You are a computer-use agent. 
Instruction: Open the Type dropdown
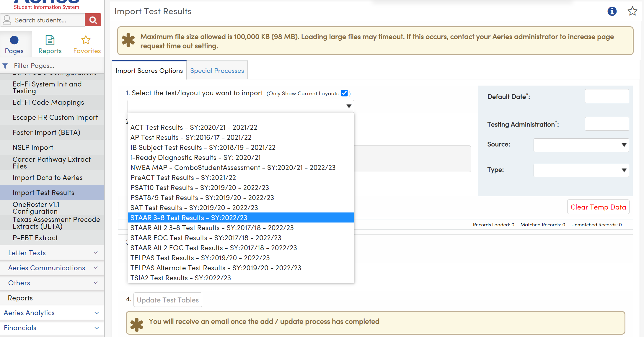[x=581, y=170]
